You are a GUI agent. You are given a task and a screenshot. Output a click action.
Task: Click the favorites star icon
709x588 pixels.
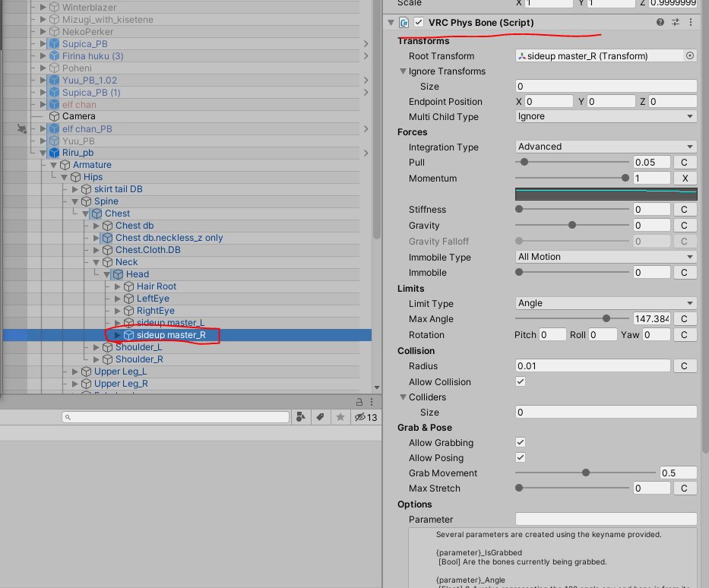click(340, 417)
